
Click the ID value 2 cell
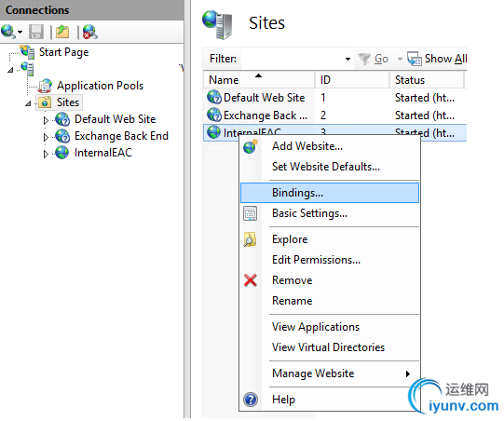click(x=323, y=115)
